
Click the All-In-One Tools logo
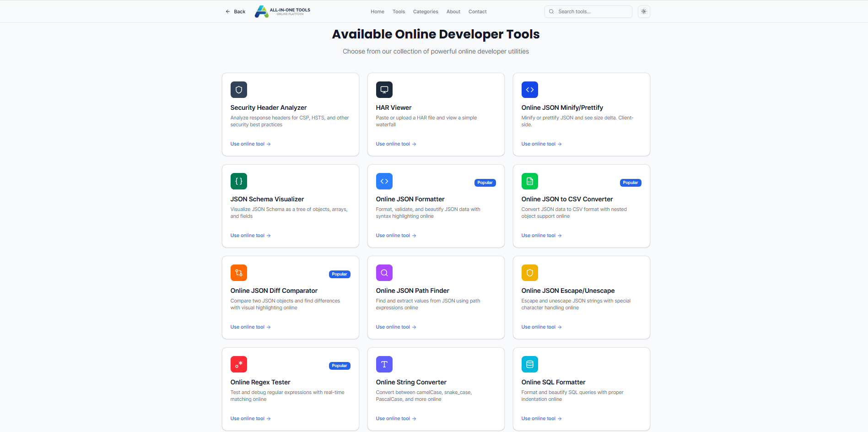tap(282, 11)
